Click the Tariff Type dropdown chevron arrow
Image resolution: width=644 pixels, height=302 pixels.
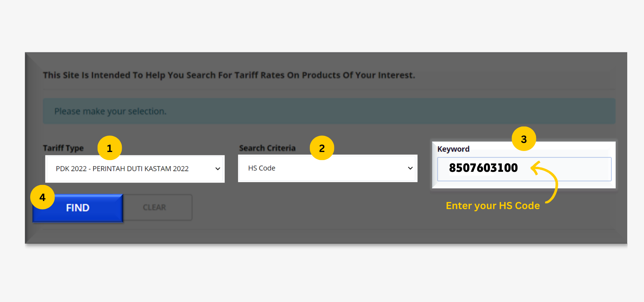pos(218,169)
